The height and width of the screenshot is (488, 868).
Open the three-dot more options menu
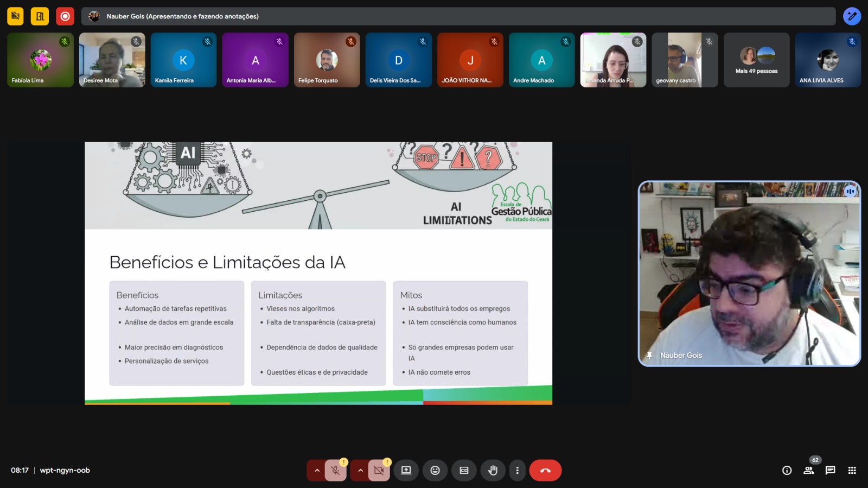[x=517, y=471]
